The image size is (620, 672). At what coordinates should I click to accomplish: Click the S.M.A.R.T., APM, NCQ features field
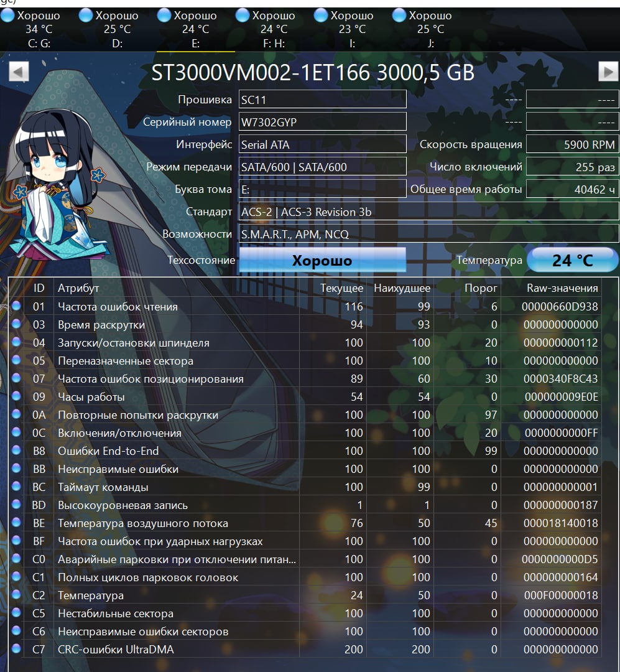(428, 234)
